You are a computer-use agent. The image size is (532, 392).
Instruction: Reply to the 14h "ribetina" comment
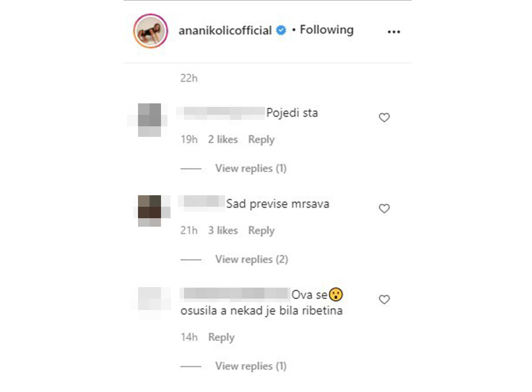(x=221, y=338)
